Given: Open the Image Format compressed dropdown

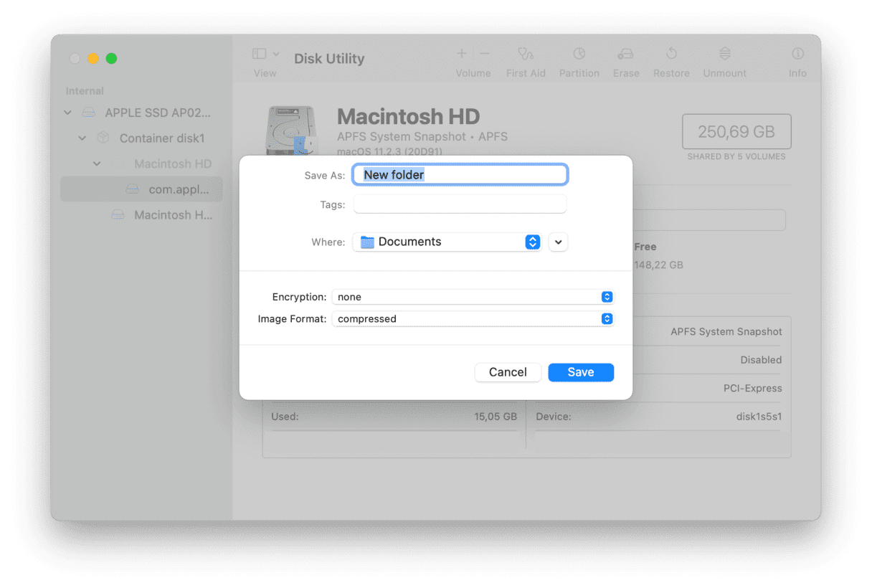Looking at the screenshot, I should click(473, 318).
